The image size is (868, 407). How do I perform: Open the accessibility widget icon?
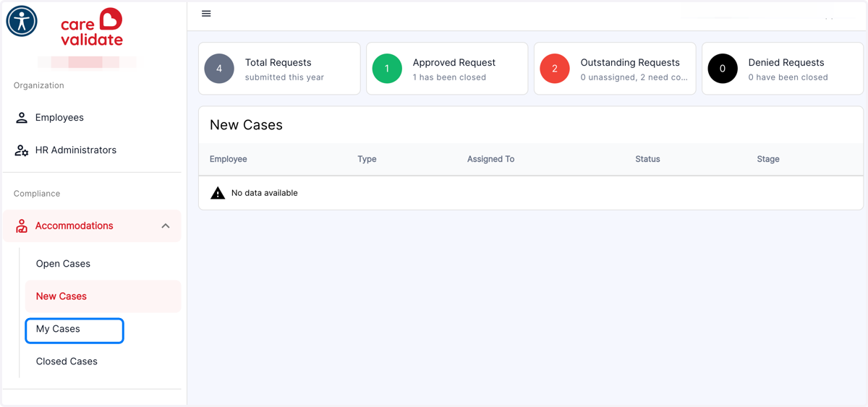click(x=22, y=21)
